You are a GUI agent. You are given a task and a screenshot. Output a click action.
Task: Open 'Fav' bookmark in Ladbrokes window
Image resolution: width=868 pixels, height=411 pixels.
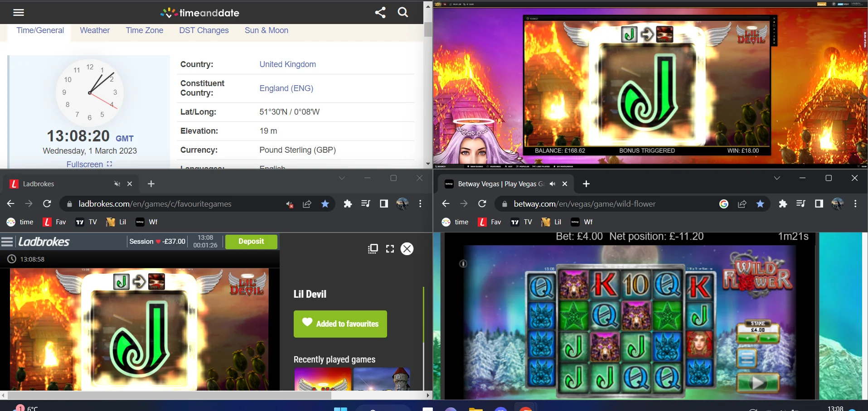54,222
